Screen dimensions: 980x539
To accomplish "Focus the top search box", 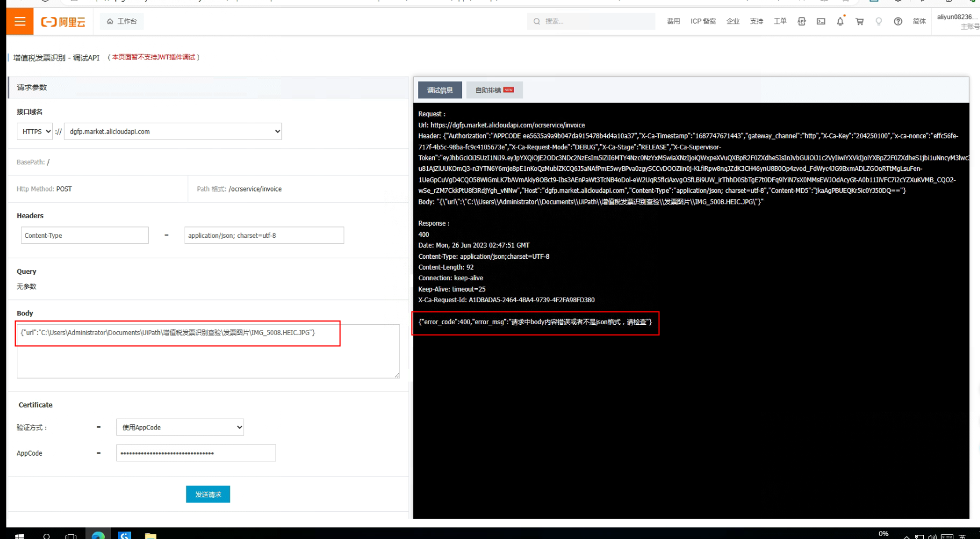I will (591, 21).
